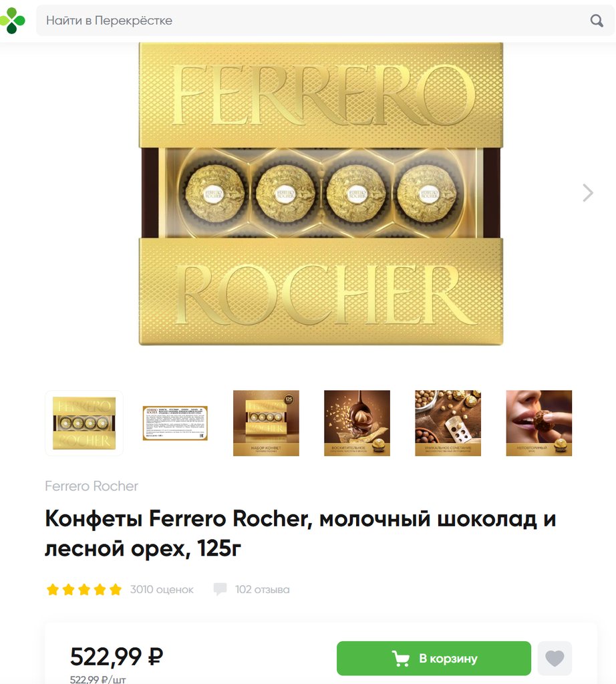This screenshot has height=684, width=616.
Task: Click the magnifying glass search icon
Action: (597, 21)
